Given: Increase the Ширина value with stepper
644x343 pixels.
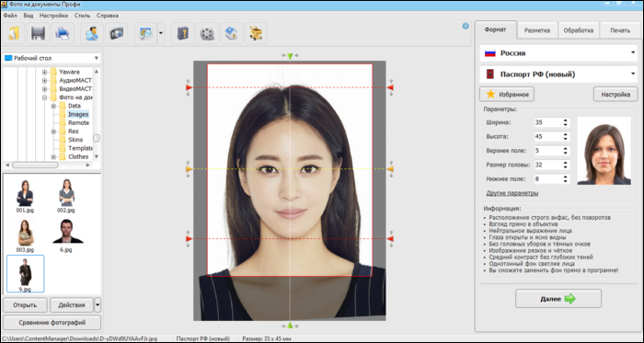Looking at the screenshot, I should [x=565, y=120].
